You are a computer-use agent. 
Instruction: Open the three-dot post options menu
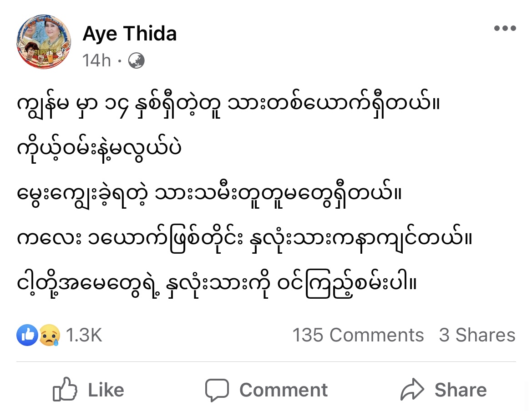pos(505,29)
